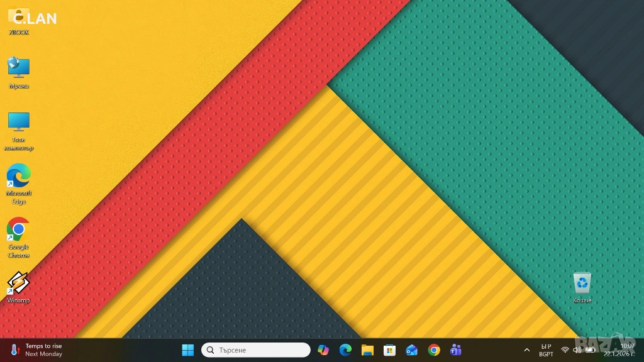The width and height of the screenshot is (644, 362).
Task: Open the Temps to rise weather widget
Action: pos(36,350)
